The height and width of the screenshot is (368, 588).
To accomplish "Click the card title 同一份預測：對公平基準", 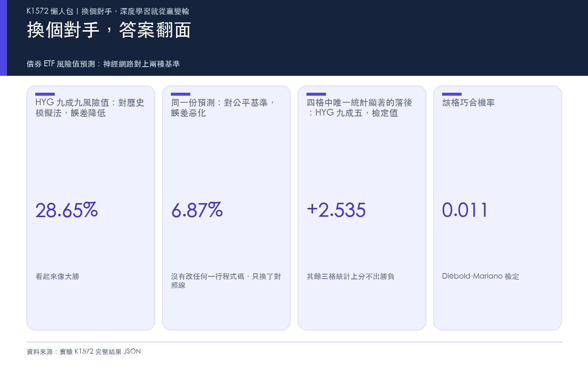I will tap(220, 103).
